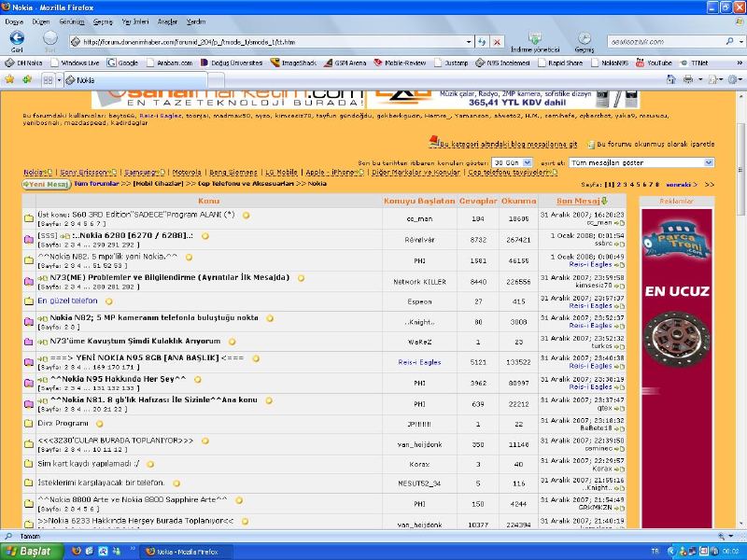The width and height of the screenshot is (747, 560).
Task: Click the green sort arrow beside Son Mesaj
Action: pyautogui.click(x=604, y=201)
